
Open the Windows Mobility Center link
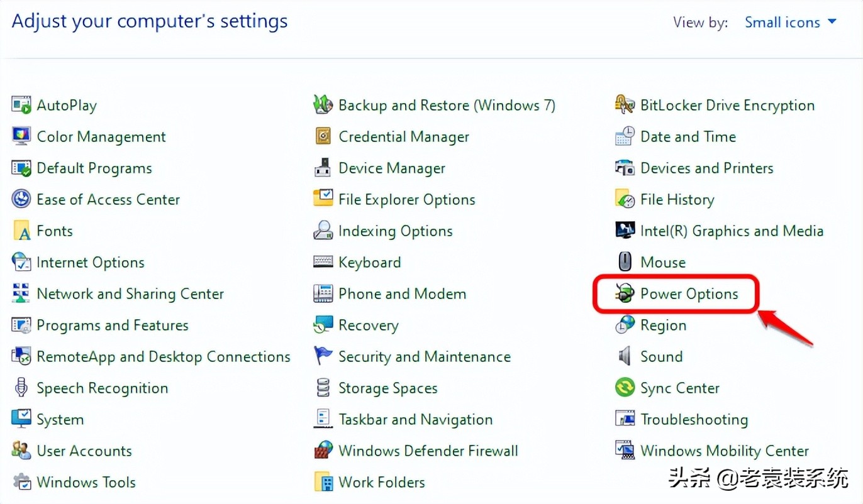pyautogui.click(x=725, y=451)
